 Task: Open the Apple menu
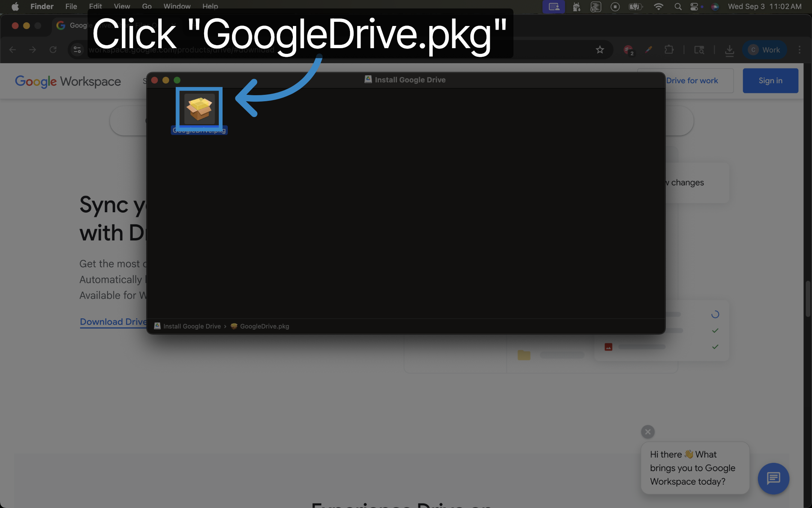[15, 6]
